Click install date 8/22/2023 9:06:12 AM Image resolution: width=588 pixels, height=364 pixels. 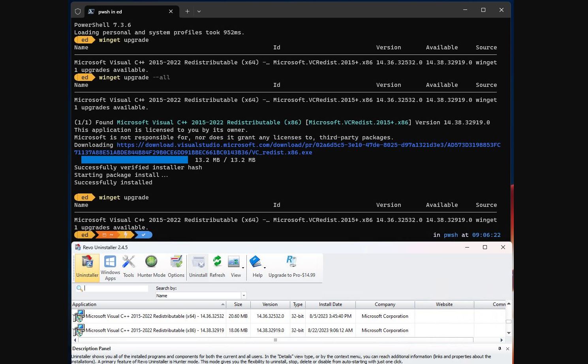tap(331, 330)
